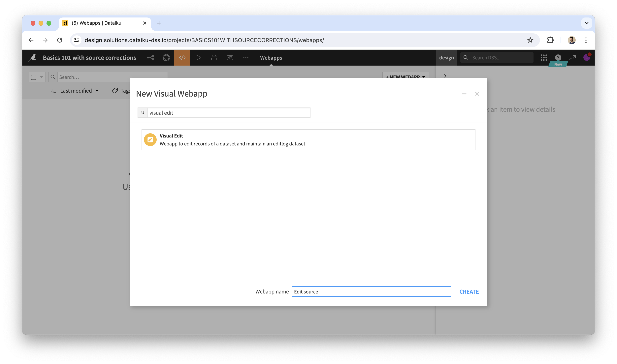Bookmark this page with star icon
The width and height of the screenshot is (617, 364).
click(530, 40)
